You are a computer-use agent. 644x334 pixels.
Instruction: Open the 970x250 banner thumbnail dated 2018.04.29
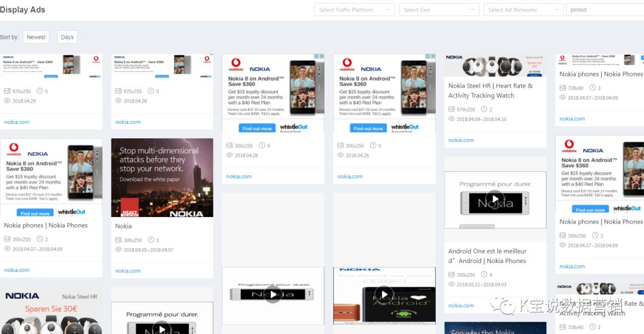(51, 66)
